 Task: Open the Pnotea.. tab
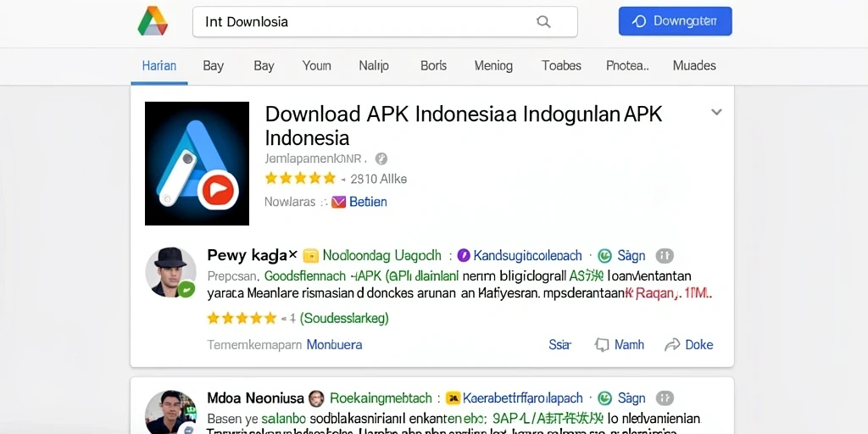627,66
